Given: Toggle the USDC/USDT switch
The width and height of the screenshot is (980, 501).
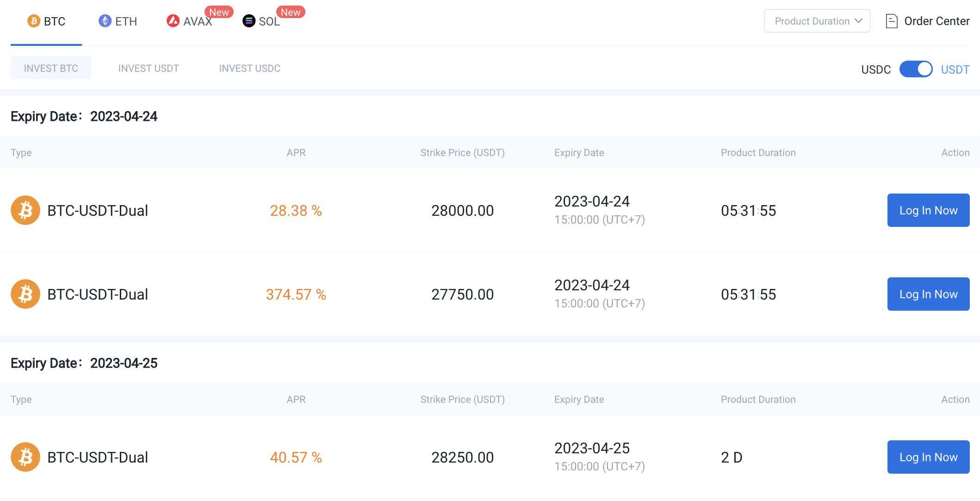Looking at the screenshot, I should point(916,69).
